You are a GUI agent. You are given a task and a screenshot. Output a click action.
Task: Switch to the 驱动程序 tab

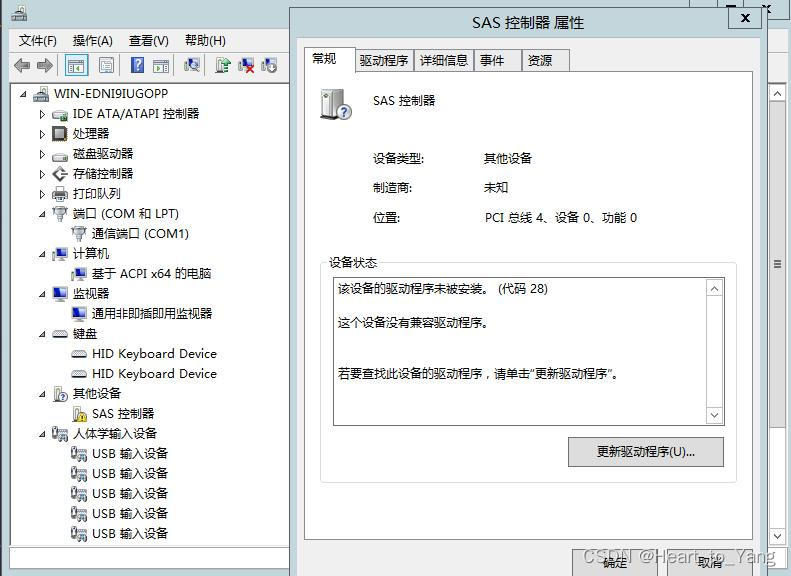384,61
